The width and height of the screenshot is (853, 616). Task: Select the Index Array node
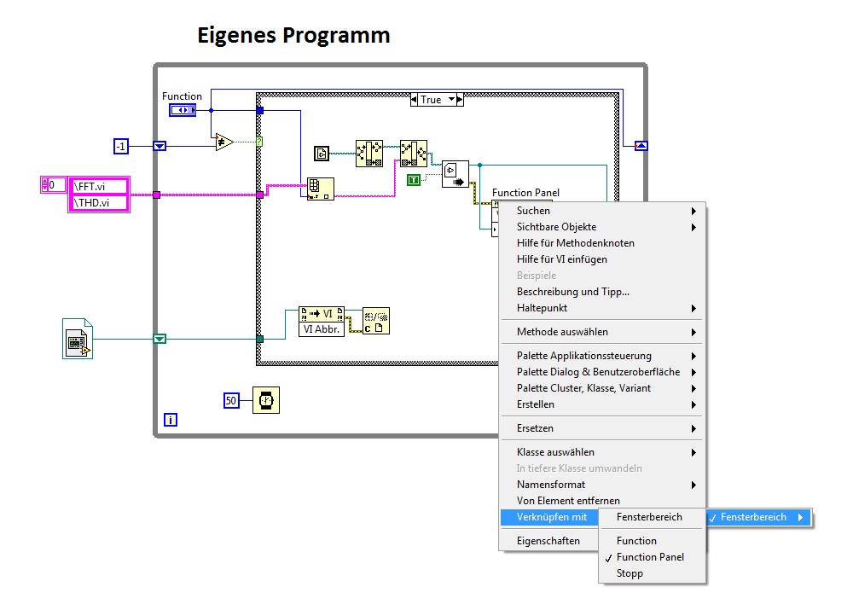[321, 189]
